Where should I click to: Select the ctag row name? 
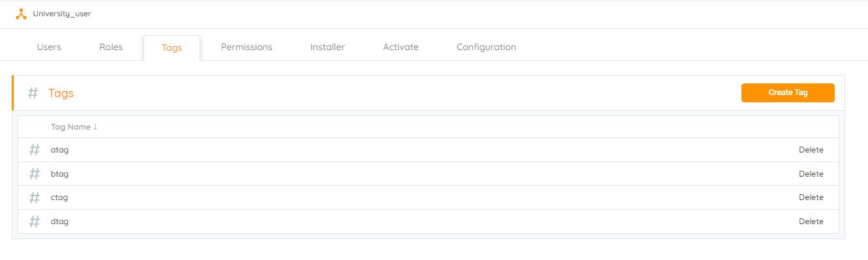click(59, 197)
